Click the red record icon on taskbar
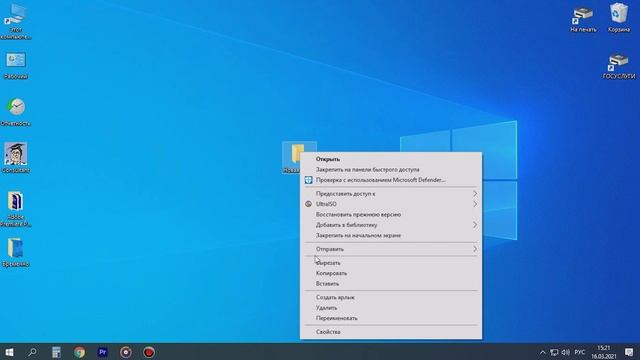 (149, 352)
